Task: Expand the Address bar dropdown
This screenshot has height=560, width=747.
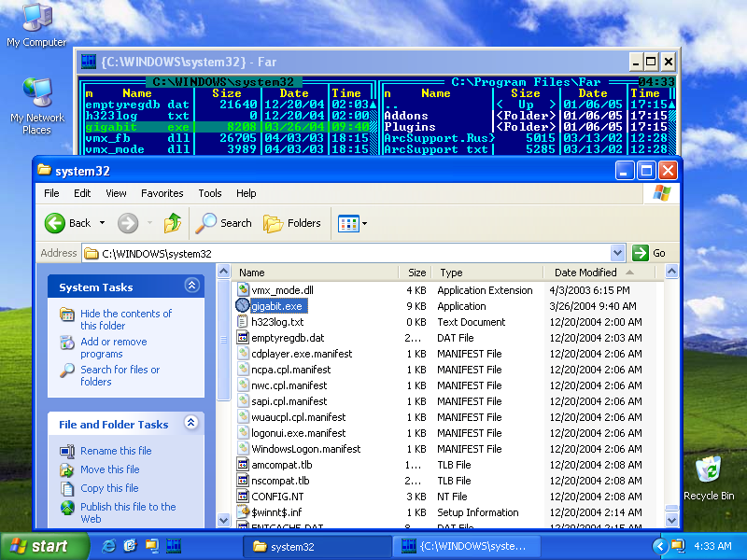Action: 617,253
